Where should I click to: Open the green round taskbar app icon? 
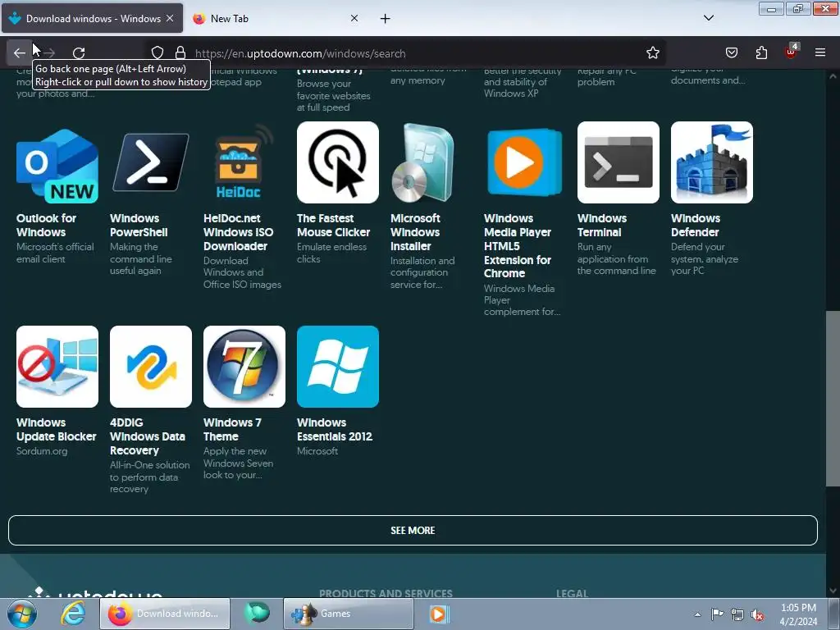pyautogui.click(x=257, y=614)
